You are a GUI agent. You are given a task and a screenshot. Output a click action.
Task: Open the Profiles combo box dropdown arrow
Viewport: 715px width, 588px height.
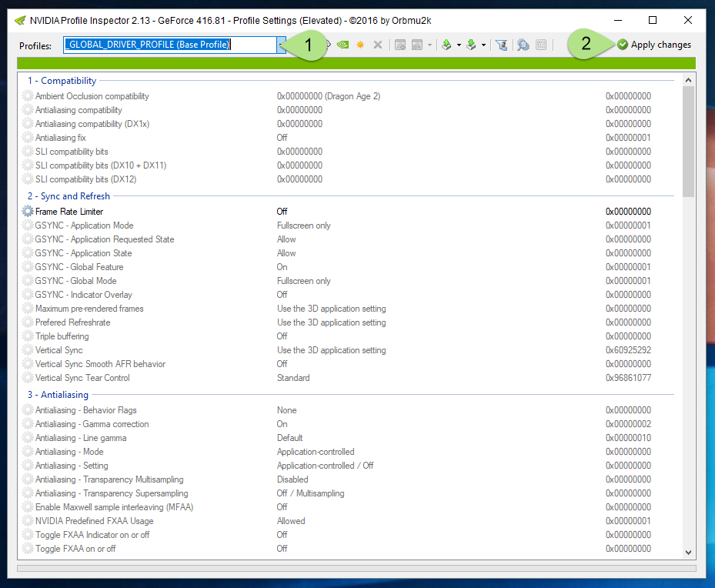[282, 45]
